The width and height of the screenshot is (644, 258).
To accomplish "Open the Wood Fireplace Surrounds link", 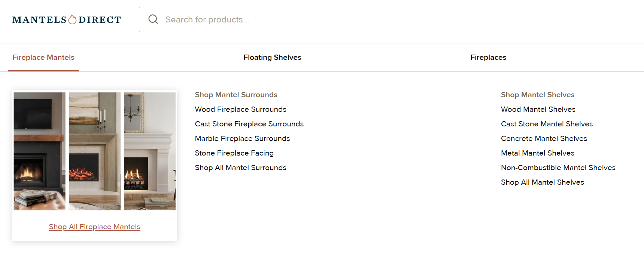I will point(240,110).
